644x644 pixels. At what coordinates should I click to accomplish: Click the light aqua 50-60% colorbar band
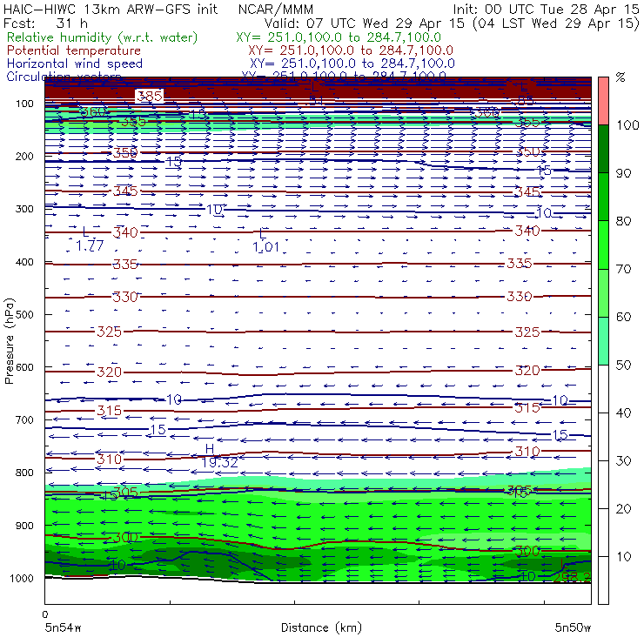pos(603,341)
